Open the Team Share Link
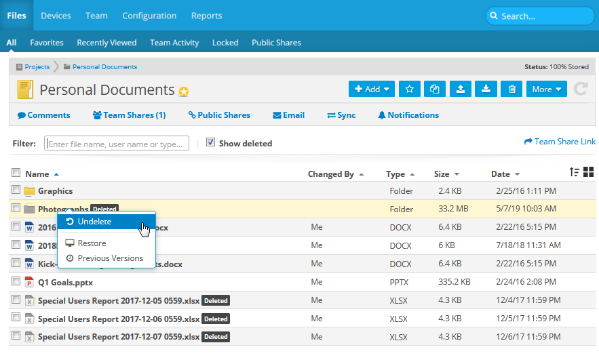 pyautogui.click(x=560, y=142)
